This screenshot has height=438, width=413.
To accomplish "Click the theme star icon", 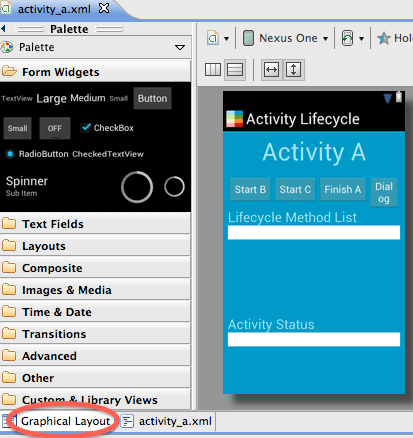I will (x=384, y=38).
